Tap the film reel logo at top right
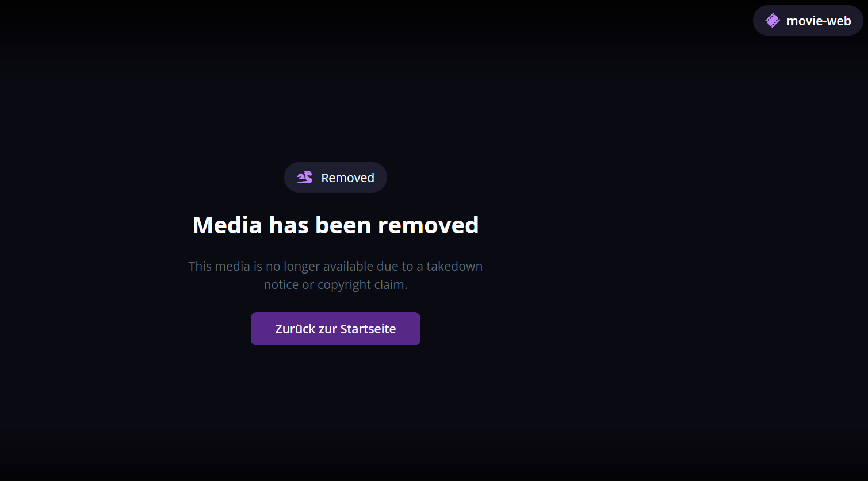The height and width of the screenshot is (481, 868). [773, 21]
